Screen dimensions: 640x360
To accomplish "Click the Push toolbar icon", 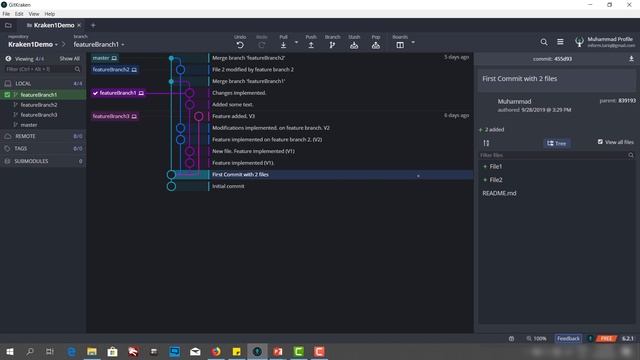I will (311, 45).
